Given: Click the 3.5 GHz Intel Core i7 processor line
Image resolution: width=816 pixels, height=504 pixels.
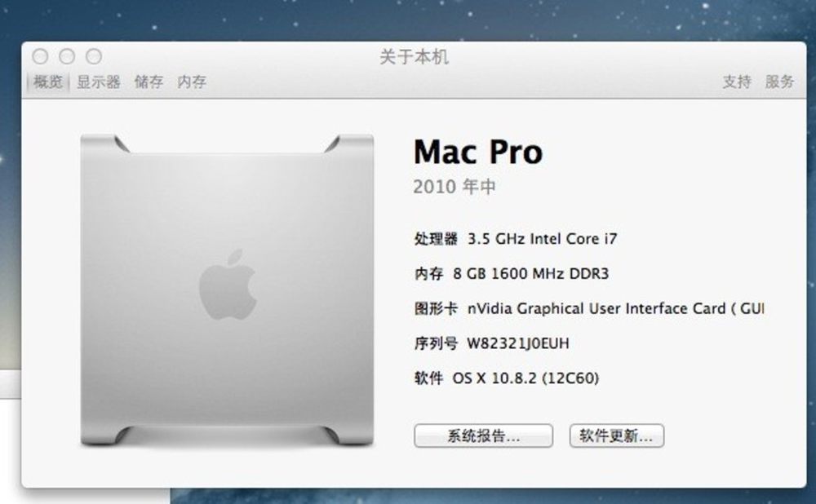Looking at the screenshot, I should click(543, 239).
